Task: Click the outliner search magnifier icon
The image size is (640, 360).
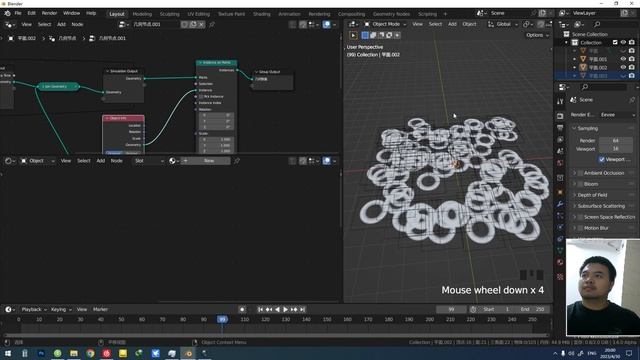Action: pyautogui.click(x=597, y=24)
